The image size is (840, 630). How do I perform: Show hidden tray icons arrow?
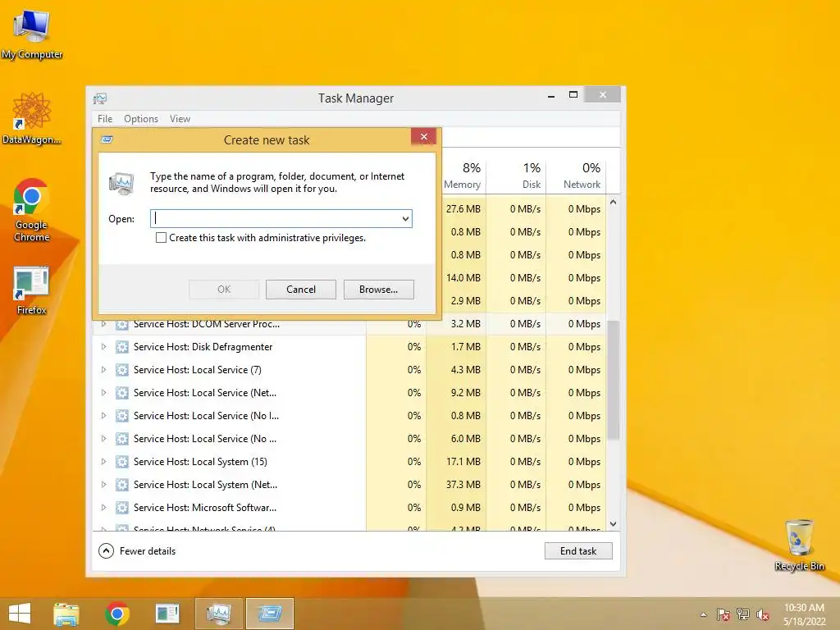pos(703,614)
